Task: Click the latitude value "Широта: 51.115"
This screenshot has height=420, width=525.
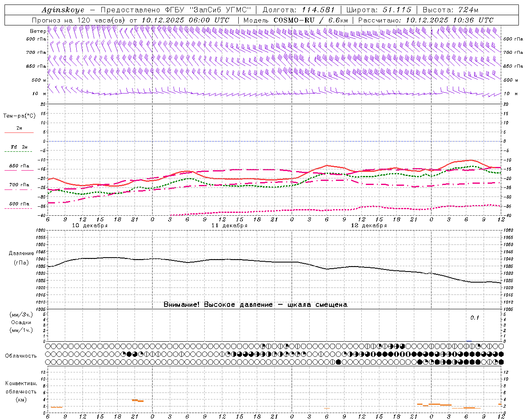Action: [x=379, y=10]
